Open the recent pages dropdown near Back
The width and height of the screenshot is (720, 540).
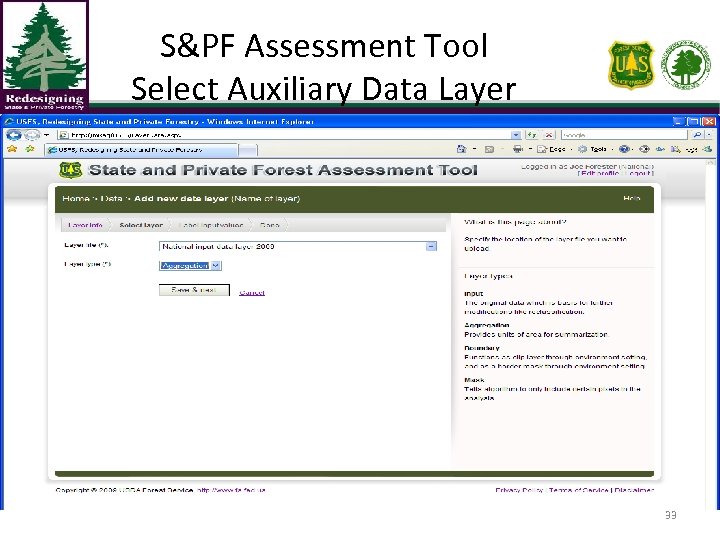coord(46,135)
